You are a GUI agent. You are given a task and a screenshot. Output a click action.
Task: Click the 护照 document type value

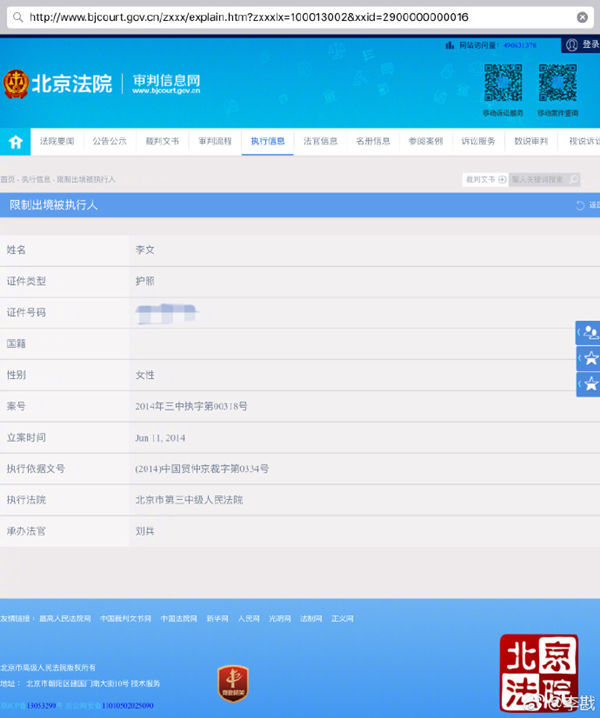click(x=145, y=281)
